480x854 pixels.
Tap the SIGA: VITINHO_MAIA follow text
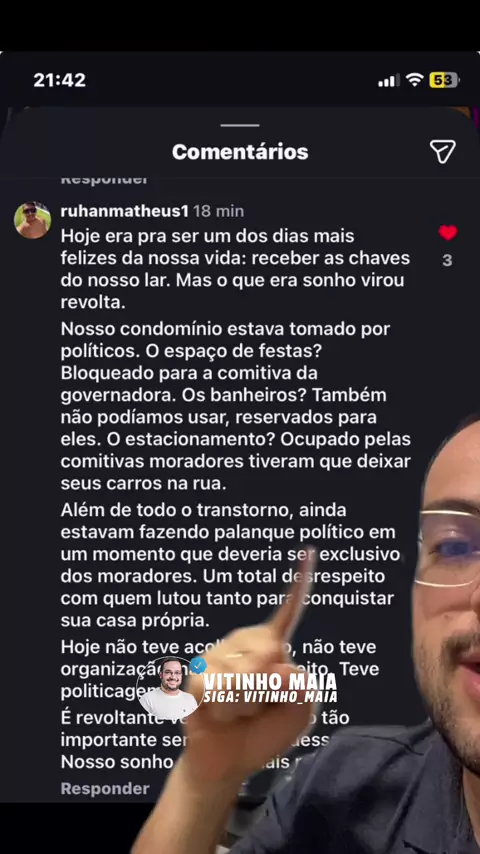click(x=271, y=697)
